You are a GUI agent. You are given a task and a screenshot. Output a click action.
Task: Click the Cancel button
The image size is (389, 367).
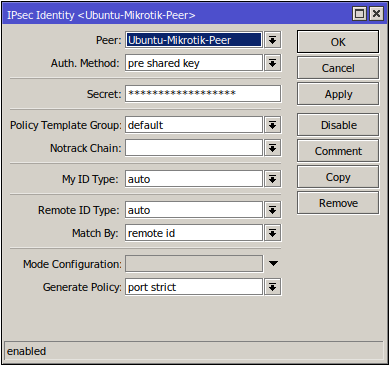click(338, 68)
